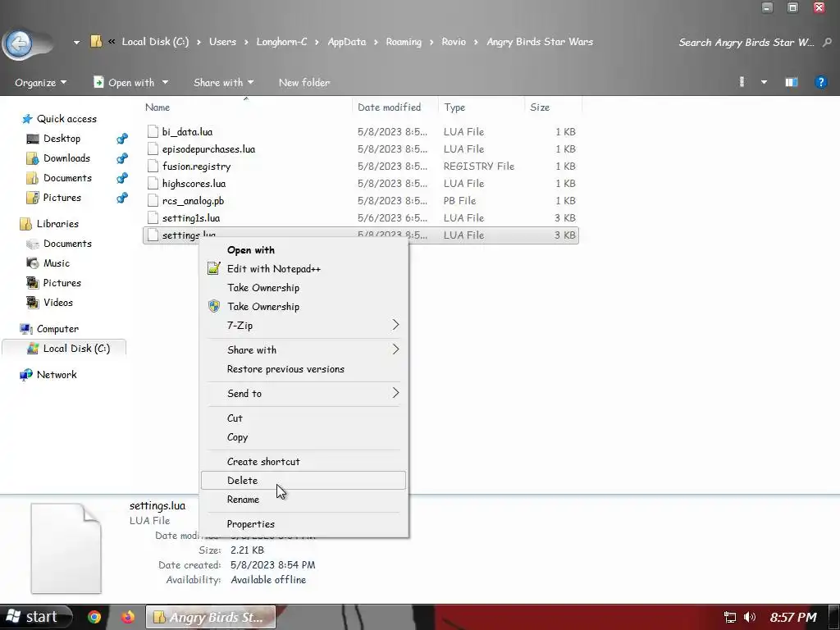
Task: Choose Open with in the context menu
Action: point(304,250)
